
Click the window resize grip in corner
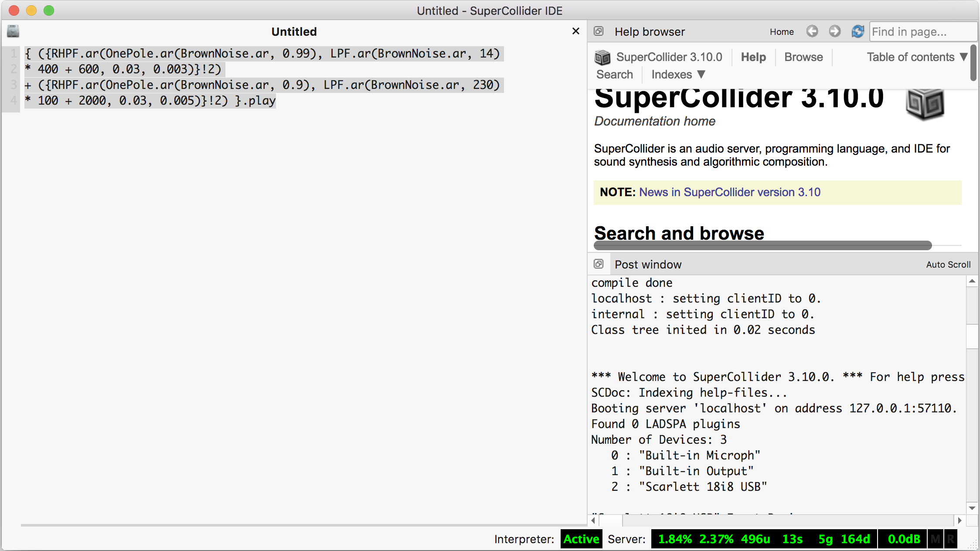973,545
